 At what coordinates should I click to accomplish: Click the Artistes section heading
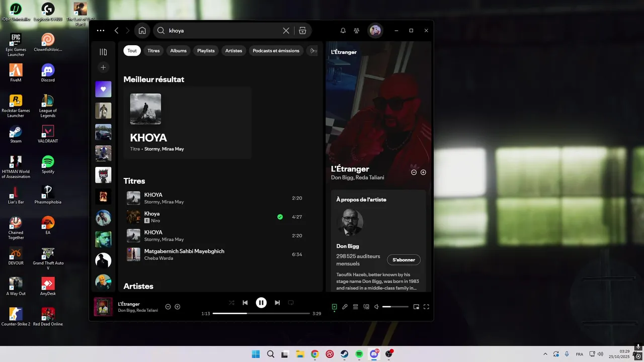pyautogui.click(x=138, y=286)
